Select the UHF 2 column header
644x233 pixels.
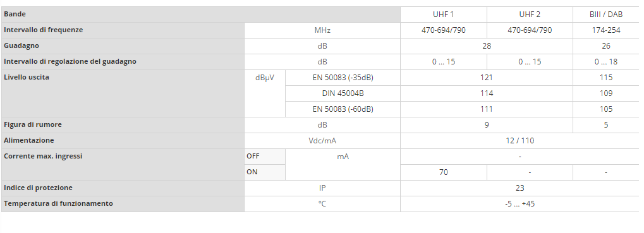[530, 15]
